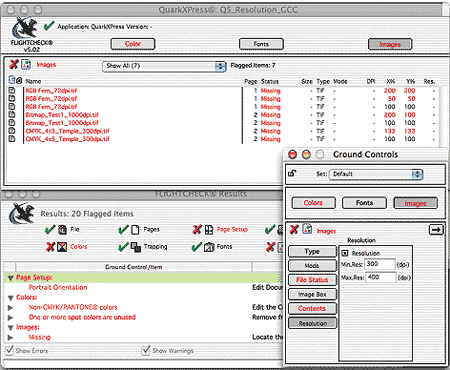Click the file icon in the Name column header
450x370 pixels.
point(12,80)
